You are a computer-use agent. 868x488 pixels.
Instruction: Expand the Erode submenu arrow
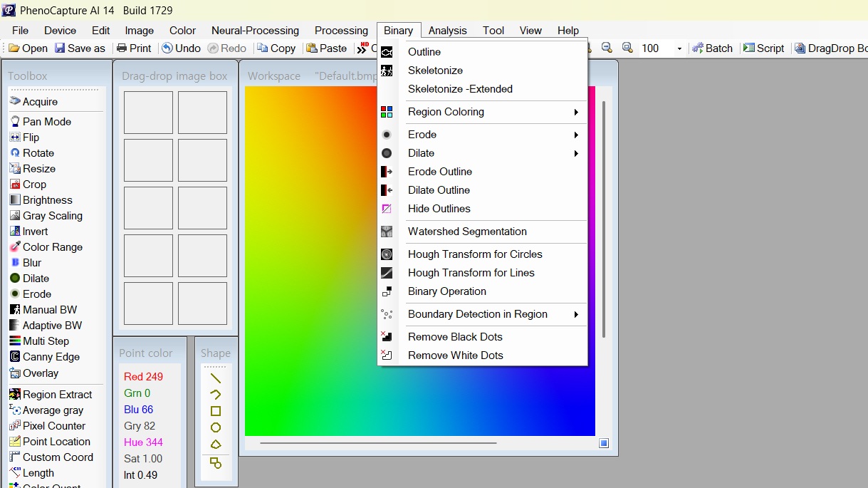(x=576, y=135)
